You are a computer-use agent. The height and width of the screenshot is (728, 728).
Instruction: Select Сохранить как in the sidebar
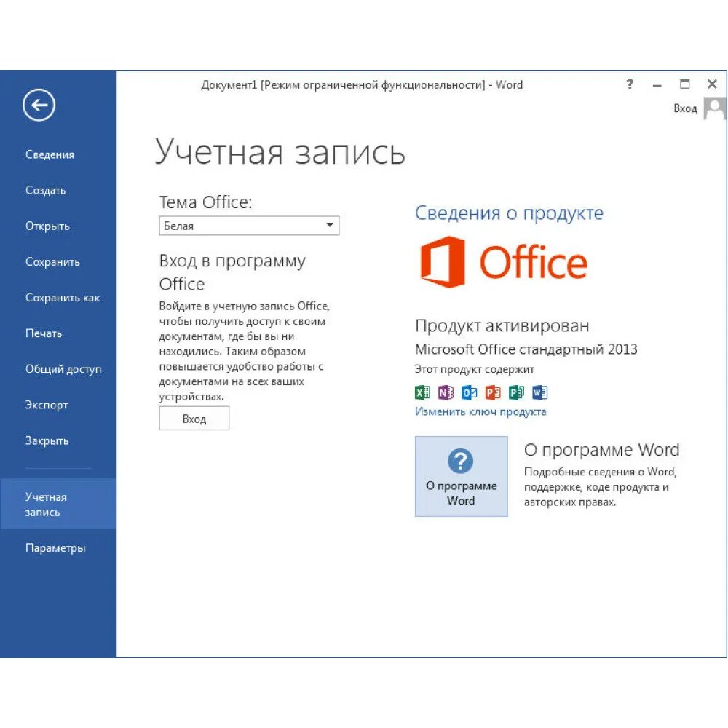pyautogui.click(x=63, y=298)
